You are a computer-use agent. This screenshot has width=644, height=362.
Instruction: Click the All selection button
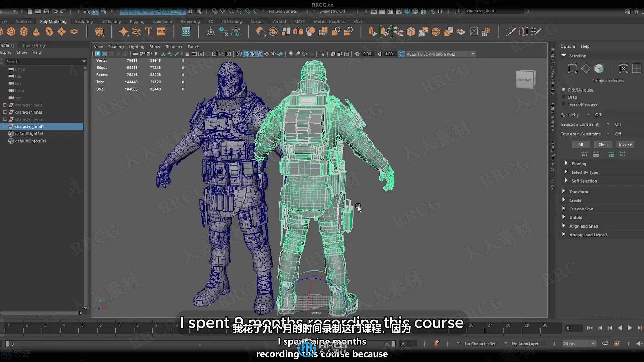[581, 144]
